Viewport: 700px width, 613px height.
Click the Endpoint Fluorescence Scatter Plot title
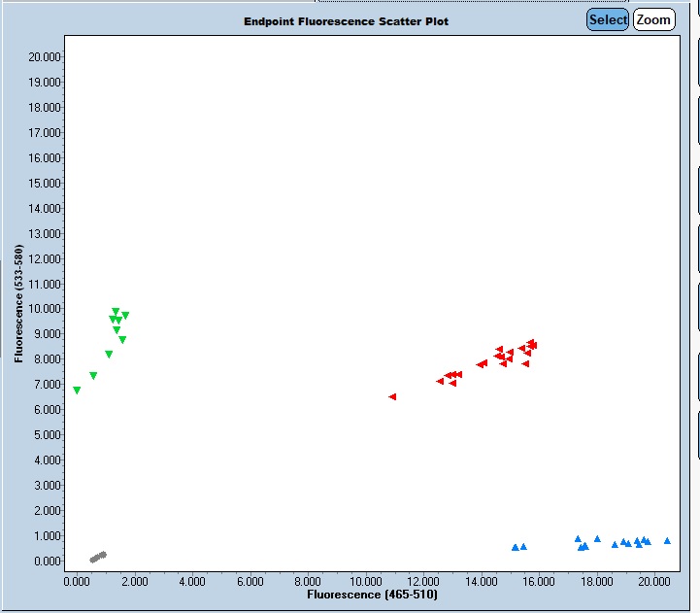(x=346, y=21)
